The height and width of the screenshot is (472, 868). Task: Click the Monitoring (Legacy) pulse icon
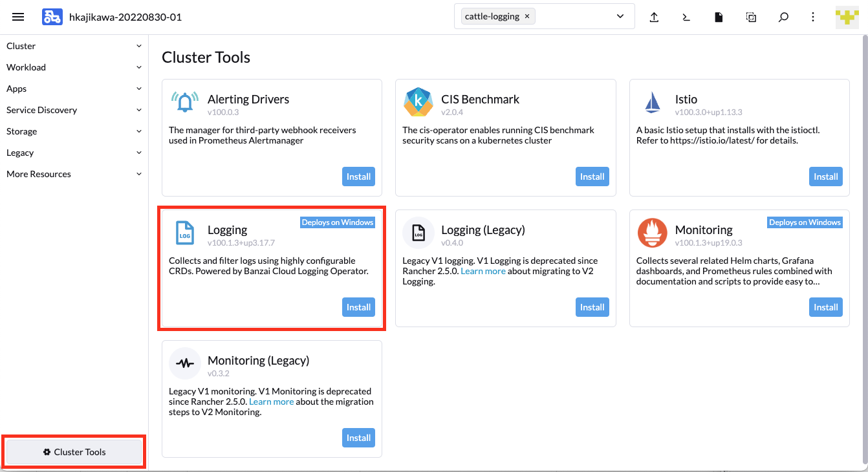[x=185, y=363]
